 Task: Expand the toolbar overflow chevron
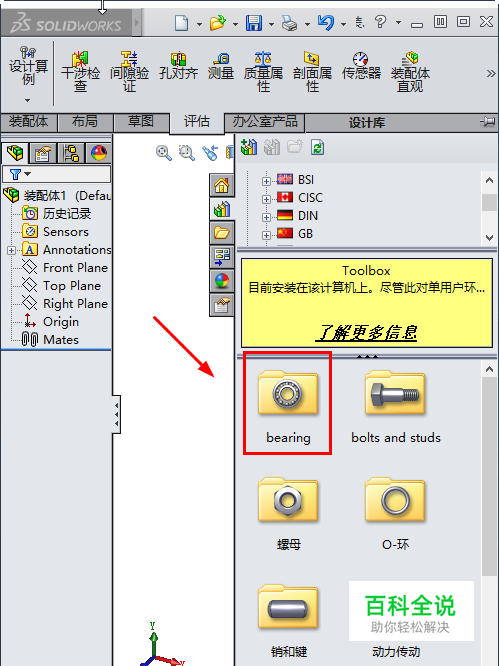pyautogui.click(x=491, y=73)
